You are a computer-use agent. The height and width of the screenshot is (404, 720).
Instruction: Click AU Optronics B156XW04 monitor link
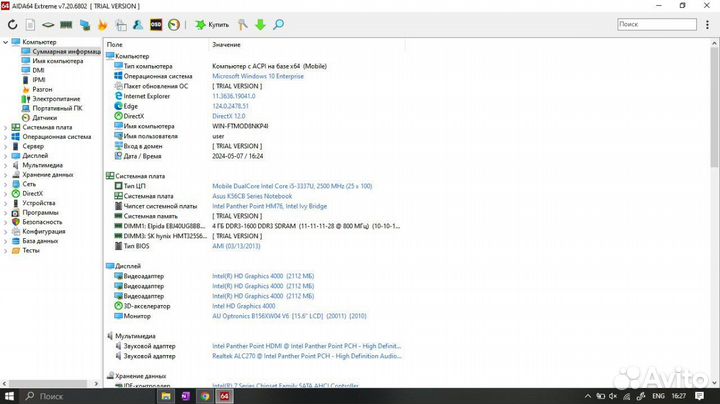click(x=289, y=316)
